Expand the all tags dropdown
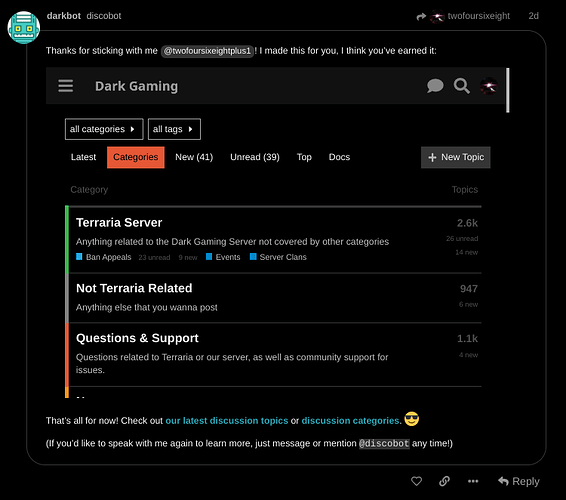 click(174, 129)
